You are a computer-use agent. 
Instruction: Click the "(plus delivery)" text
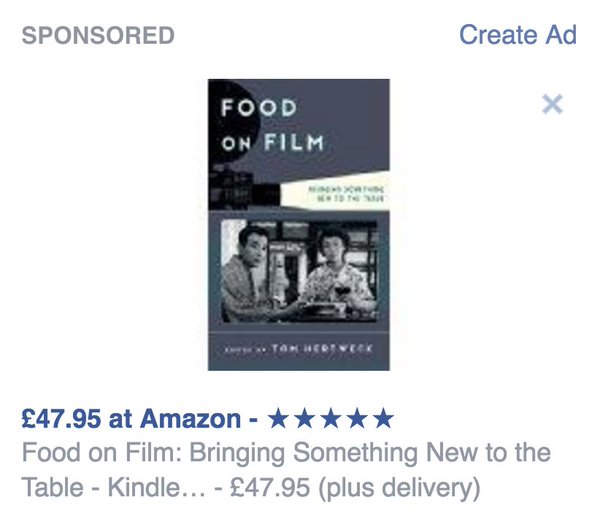click(399, 488)
